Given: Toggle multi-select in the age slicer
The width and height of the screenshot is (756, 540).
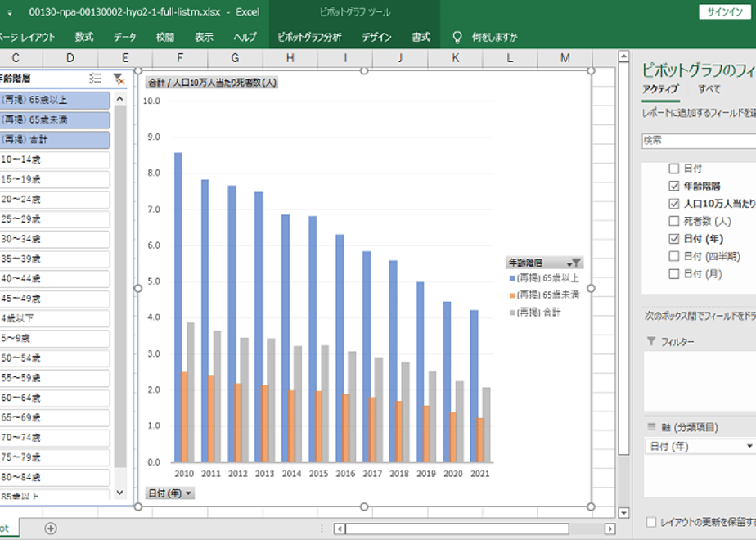Looking at the screenshot, I should click(95, 79).
